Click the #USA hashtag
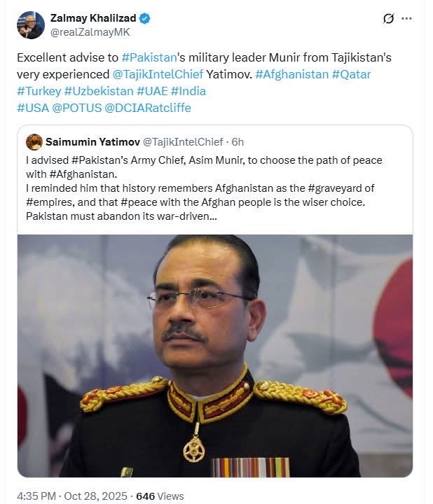Image resolution: width=433 pixels, height=504 pixels. (31, 108)
